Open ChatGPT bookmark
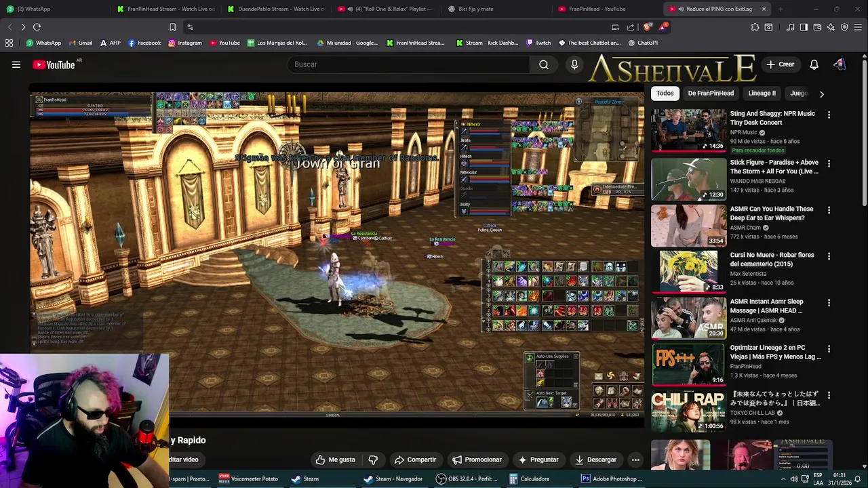 point(643,43)
